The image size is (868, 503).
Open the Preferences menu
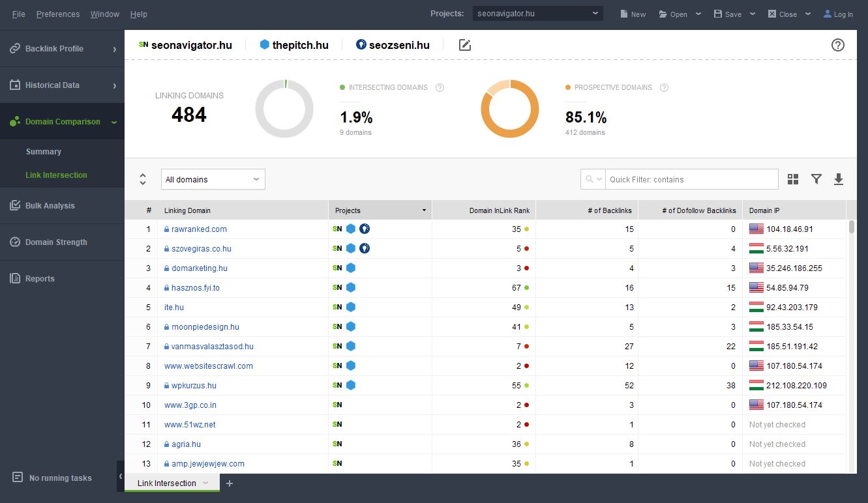[58, 14]
